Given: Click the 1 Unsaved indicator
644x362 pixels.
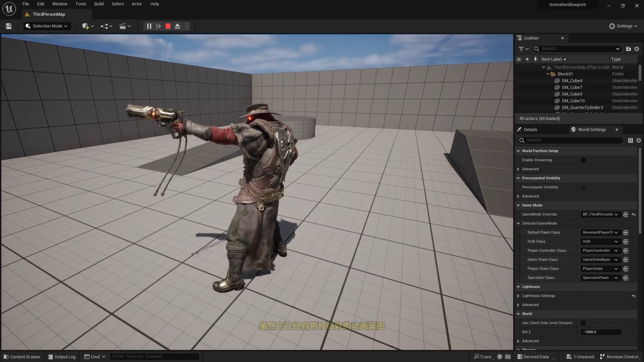Looking at the screenshot, I should [580, 357].
